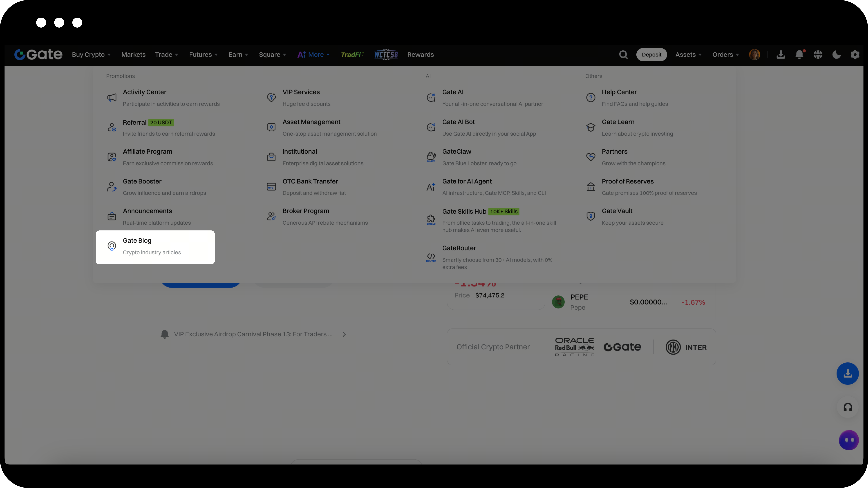
Task: Open the settings gear icon
Action: click(855, 55)
